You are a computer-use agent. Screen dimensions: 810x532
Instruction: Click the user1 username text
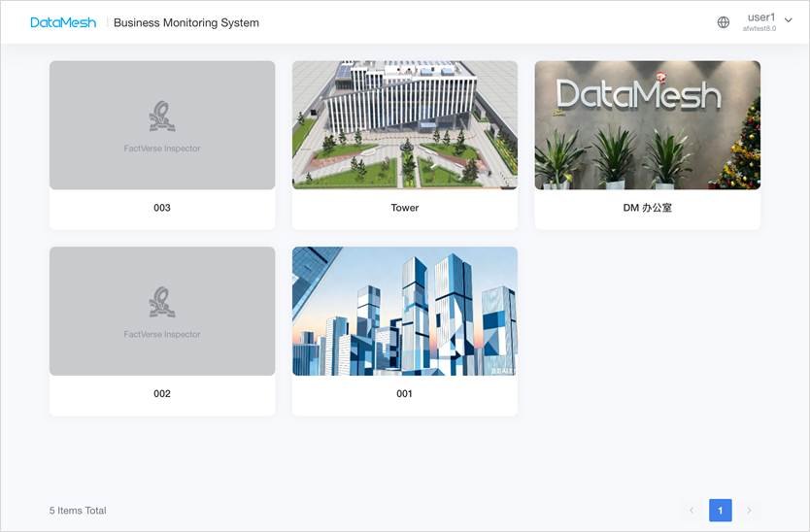(760, 17)
